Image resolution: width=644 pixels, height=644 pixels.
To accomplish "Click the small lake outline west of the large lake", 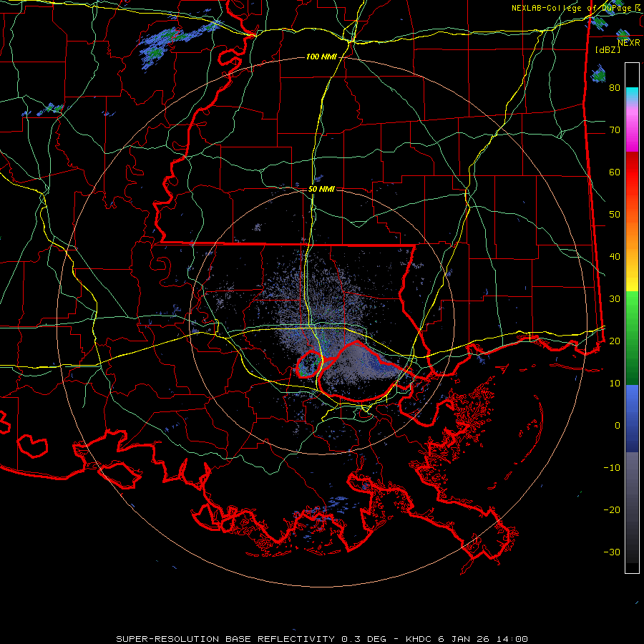I will click(x=309, y=364).
